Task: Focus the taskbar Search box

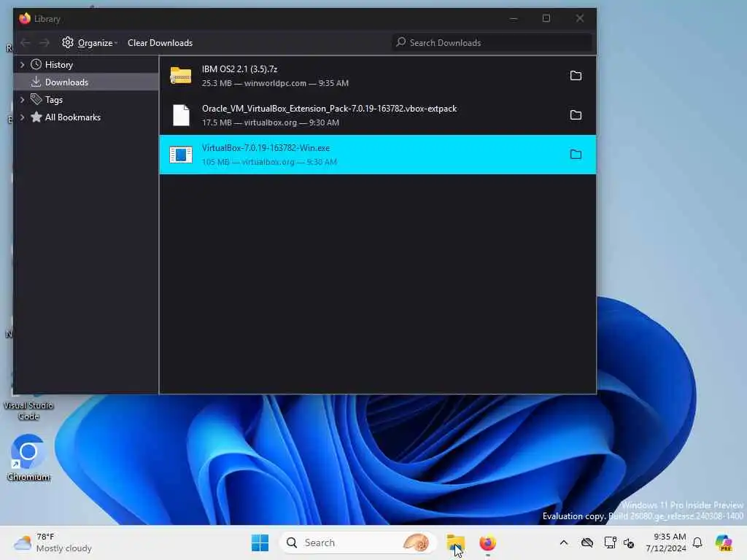Action: [x=357, y=542]
